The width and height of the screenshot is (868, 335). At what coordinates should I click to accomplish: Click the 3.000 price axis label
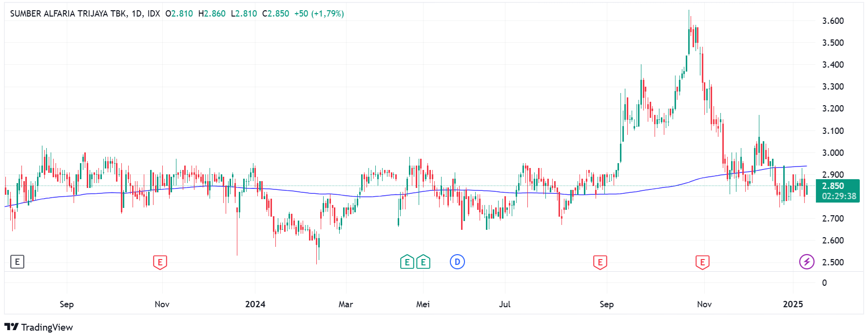833,153
